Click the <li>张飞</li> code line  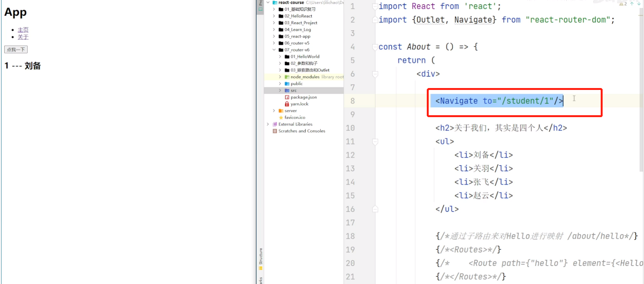point(483,182)
